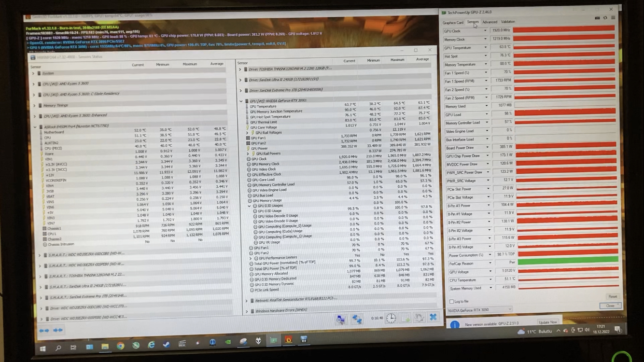Open Memory Clock sensor dropdown

pyautogui.click(x=485, y=39)
